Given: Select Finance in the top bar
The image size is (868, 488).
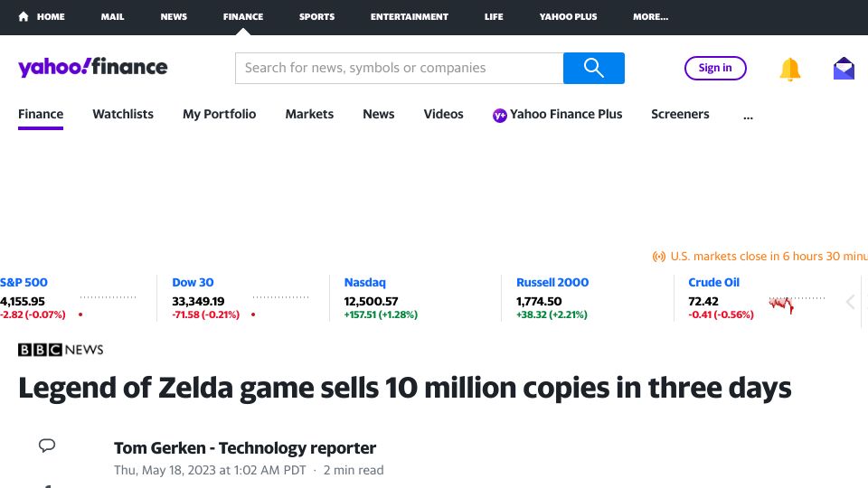Looking at the screenshot, I should (243, 16).
